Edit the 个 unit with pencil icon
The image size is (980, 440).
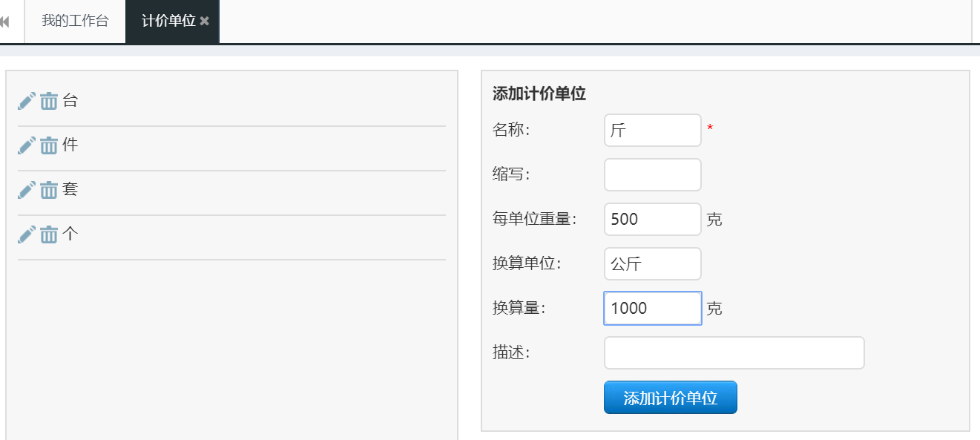27,234
